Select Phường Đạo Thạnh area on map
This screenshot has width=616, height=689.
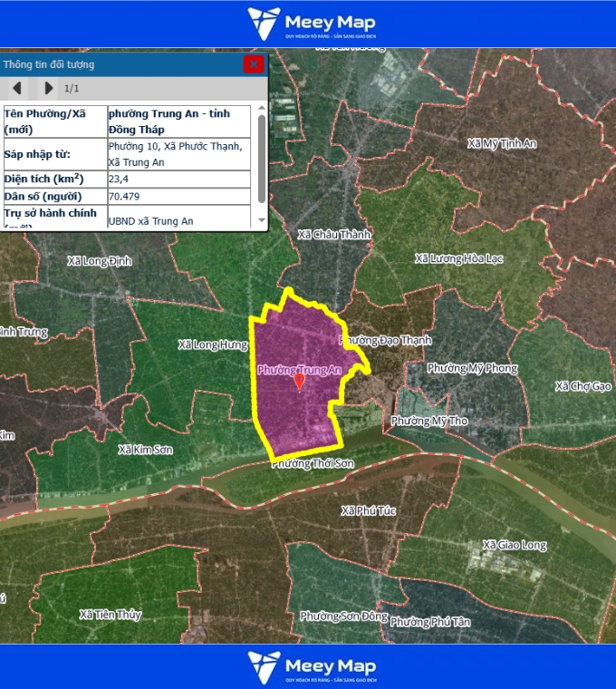click(x=385, y=341)
